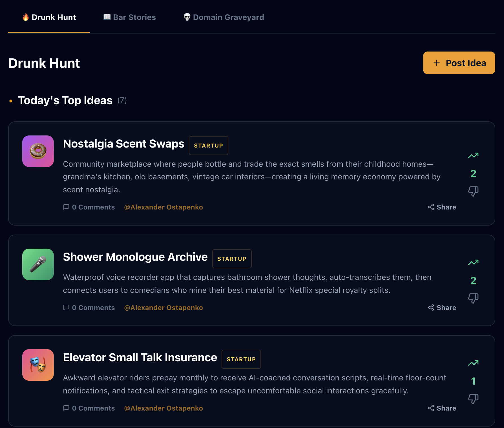The height and width of the screenshot is (428, 504).
Task: Click the STARTUP badge on Nostalgia Scent Swaps
Action: tap(208, 146)
